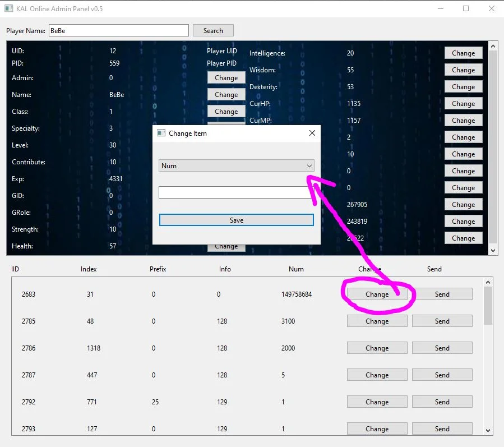Click Change button for Admin row

pyautogui.click(x=226, y=77)
